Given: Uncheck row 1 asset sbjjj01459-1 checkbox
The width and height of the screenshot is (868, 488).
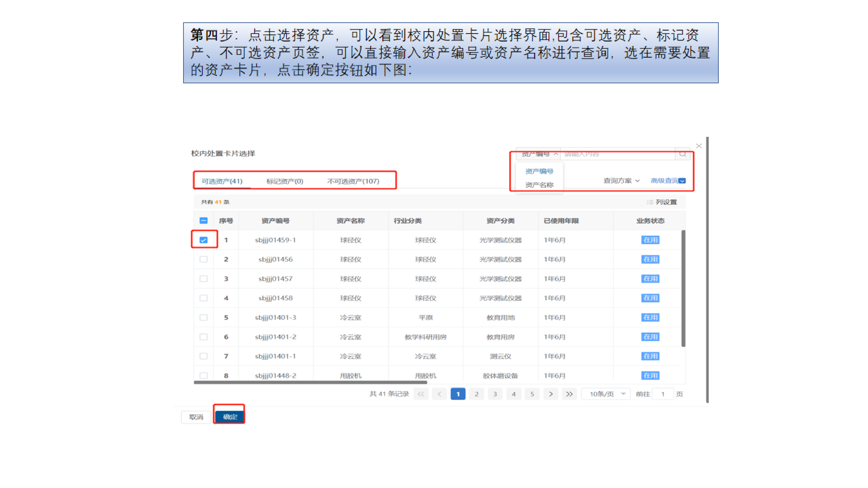Looking at the screenshot, I should pos(203,240).
